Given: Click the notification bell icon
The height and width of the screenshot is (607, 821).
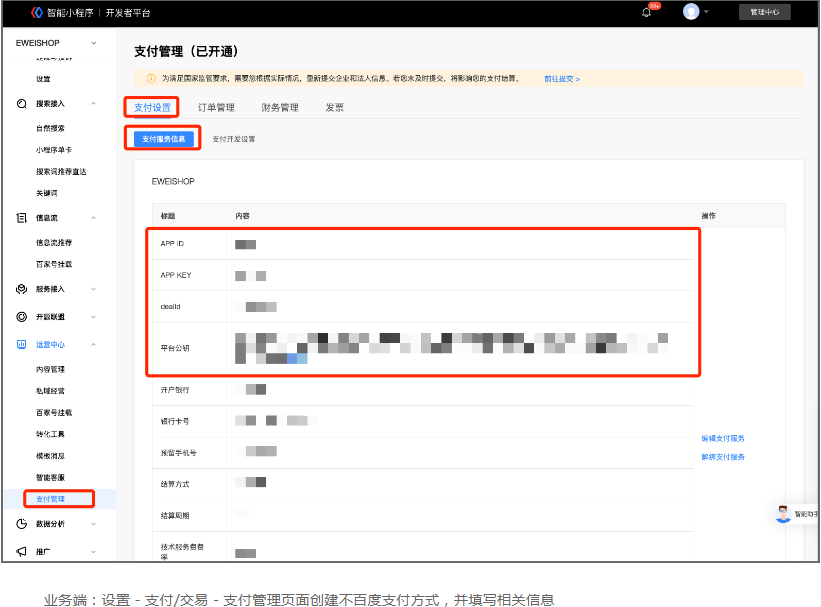Looking at the screenshot, I should (647, 12).
